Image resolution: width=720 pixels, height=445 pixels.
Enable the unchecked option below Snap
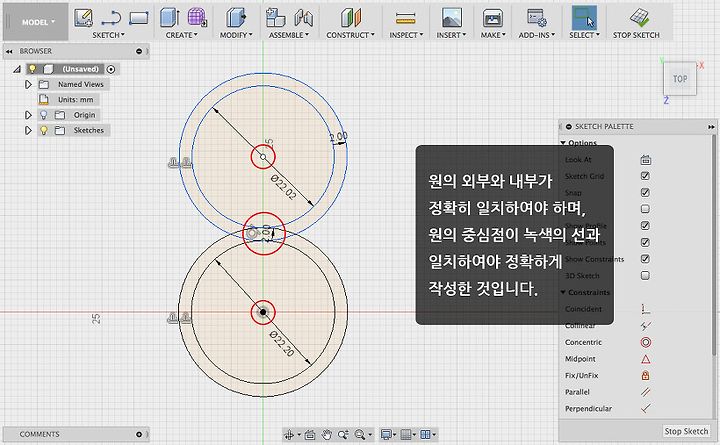(x=645, y=209)
